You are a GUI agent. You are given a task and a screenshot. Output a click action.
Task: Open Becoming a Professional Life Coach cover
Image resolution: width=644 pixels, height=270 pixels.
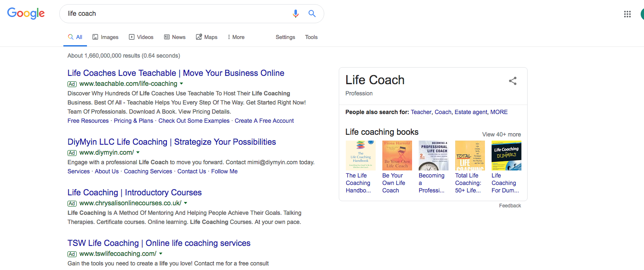(434, 156)
